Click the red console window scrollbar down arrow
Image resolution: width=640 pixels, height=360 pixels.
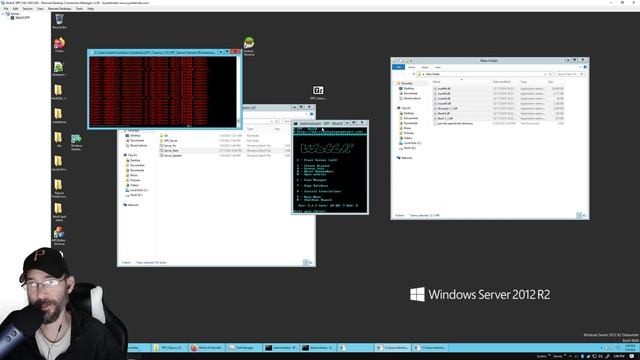(239, 121)
